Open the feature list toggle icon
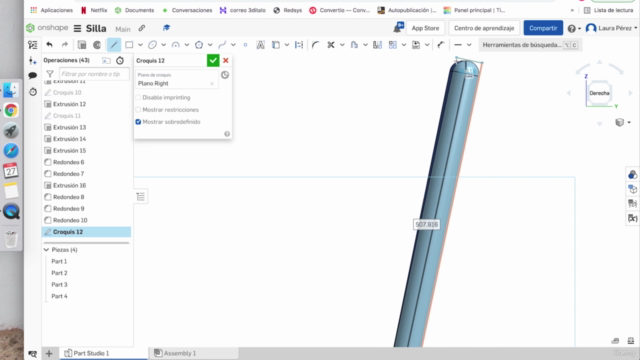The image size is (640, 360). (33, 45)
